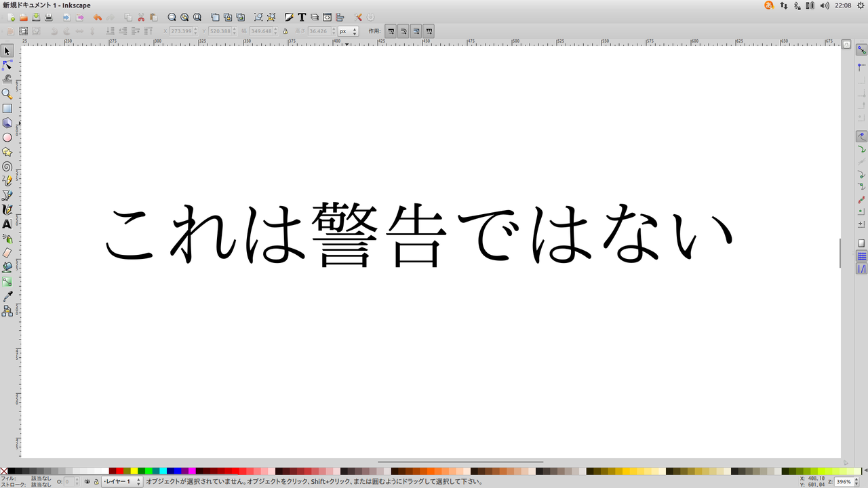868x488 pixels.
Task: Select the Pencil freehand tool
Action: [x=7, y=180]
